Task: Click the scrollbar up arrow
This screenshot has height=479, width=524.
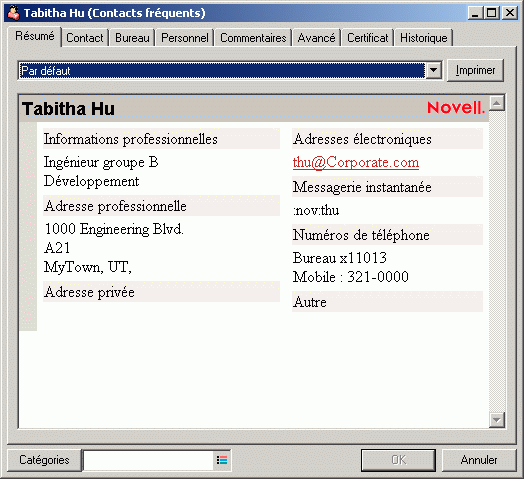Action: pos(497,103)
